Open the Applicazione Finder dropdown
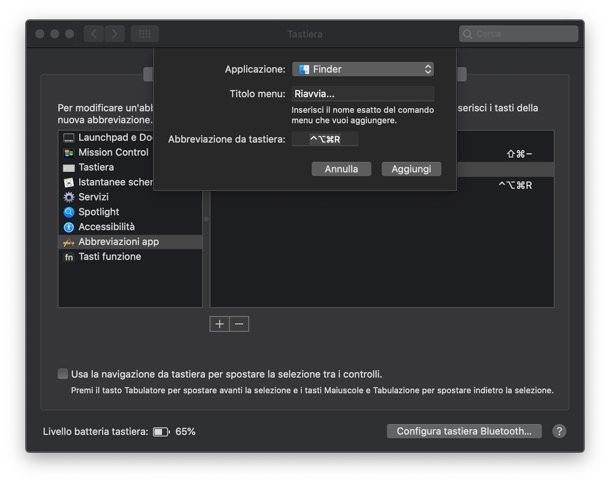 click(363, 69)
